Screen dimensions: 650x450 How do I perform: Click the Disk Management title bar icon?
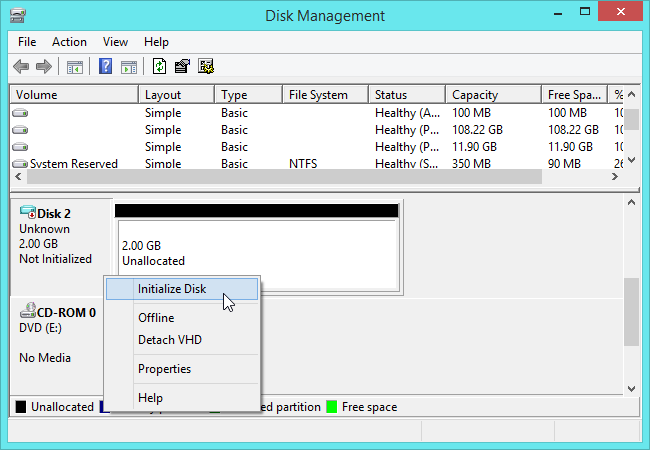click(x=18, y=16)
